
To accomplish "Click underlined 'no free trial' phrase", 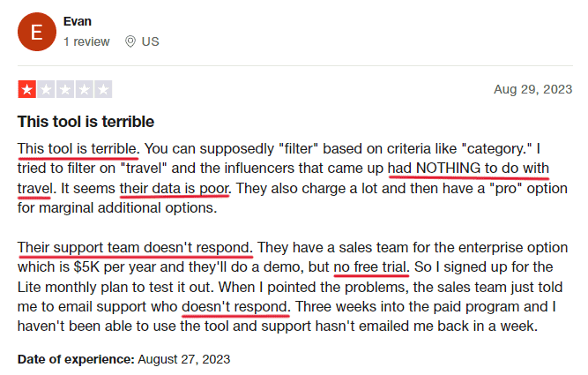I will [371, 266].
